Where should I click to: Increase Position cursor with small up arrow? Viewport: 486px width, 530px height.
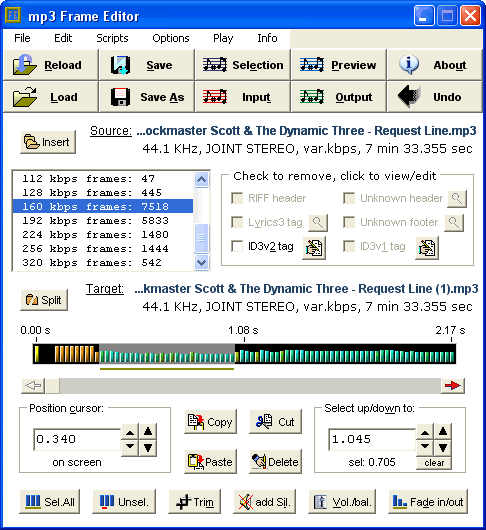[130, 432]
